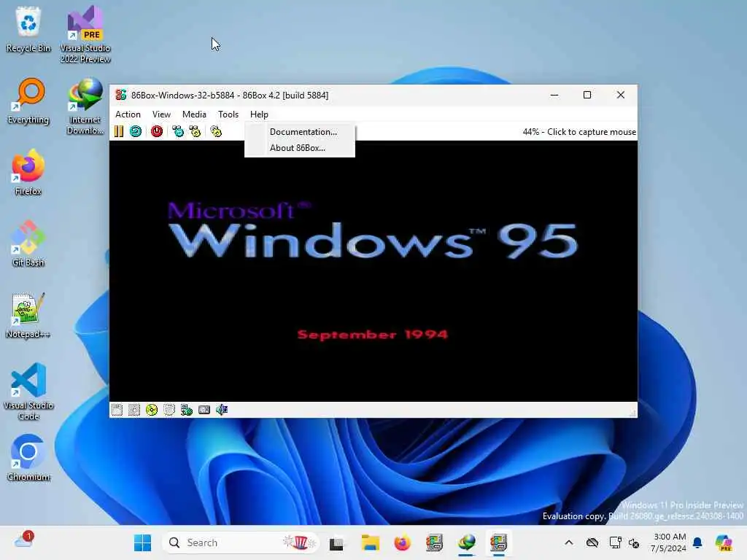747x560 pixels.
Task: Select Recycle Bin desktop icon
Action: (28, 29)
